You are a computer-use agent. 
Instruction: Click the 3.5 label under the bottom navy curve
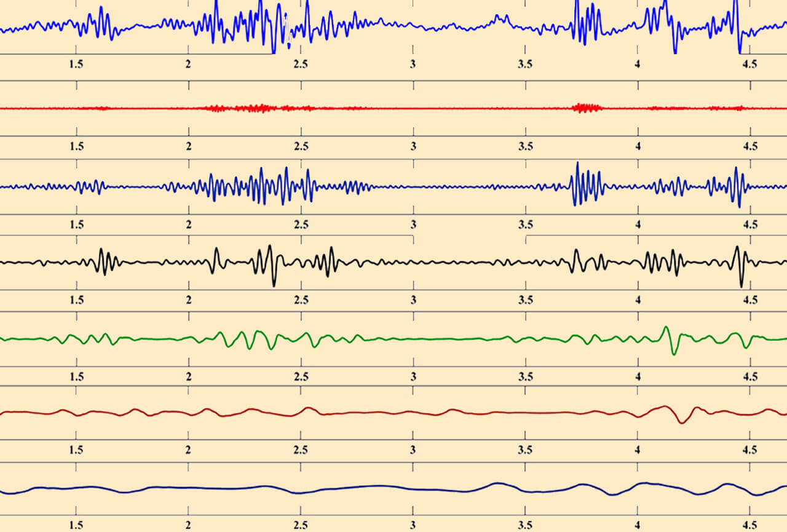tap(526, 526)
